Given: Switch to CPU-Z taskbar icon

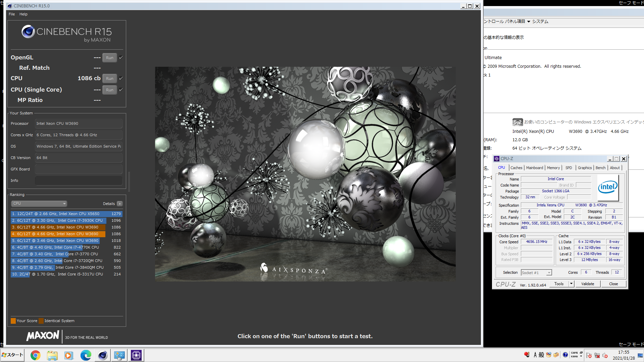Looking at the screenshot, I should (136, 355).
